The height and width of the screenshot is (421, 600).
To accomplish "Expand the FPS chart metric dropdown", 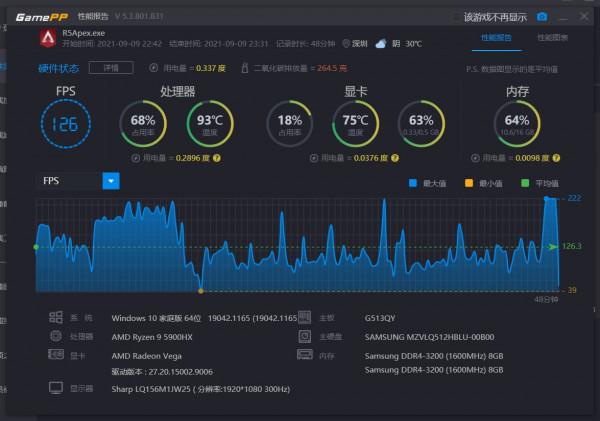I will click(x=111, y=181).
